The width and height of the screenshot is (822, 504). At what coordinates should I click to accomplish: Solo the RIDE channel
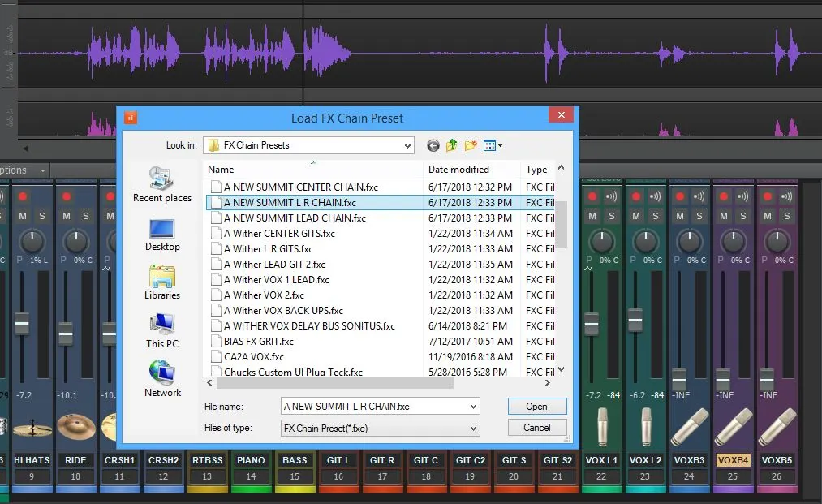coord(85,216)
